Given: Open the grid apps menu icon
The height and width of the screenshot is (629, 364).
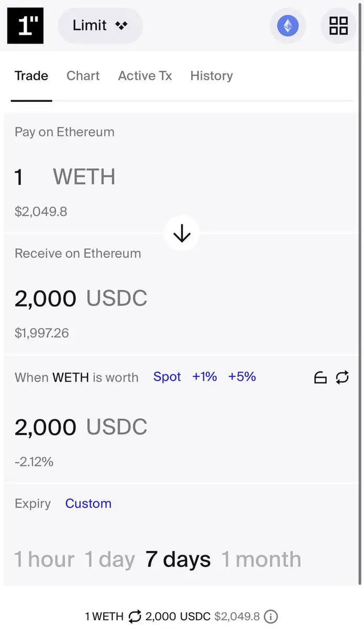Looking at the screenshot, I should click(x=338, y=26).
